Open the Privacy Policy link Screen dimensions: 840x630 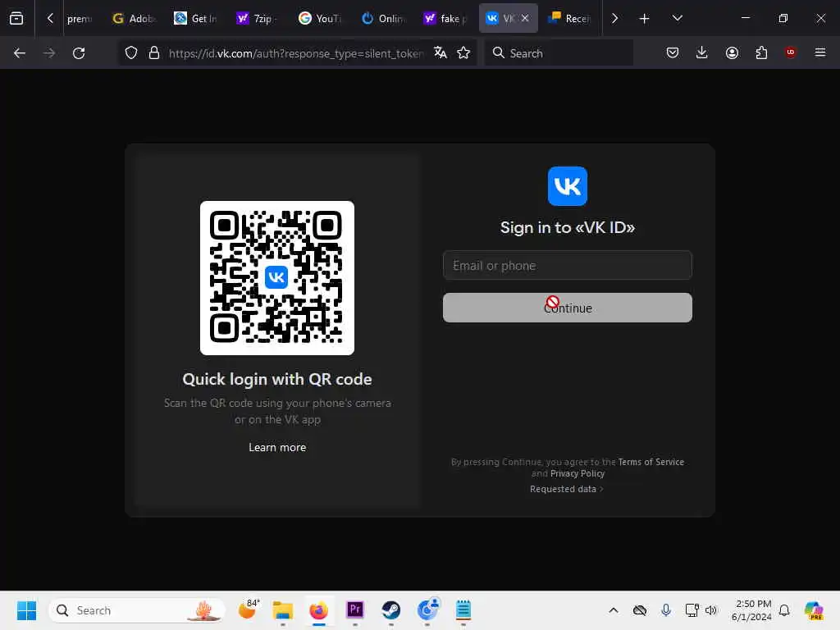coord(577,473)
